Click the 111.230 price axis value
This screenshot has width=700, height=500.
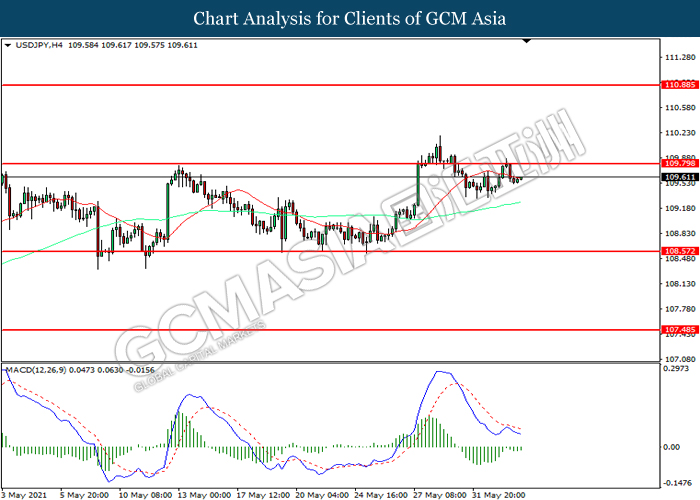678,57
